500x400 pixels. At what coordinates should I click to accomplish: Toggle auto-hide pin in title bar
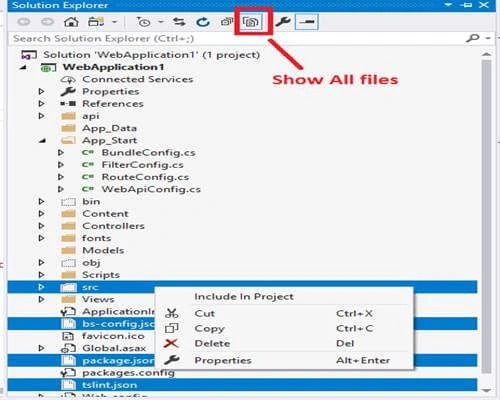[467, 5]
